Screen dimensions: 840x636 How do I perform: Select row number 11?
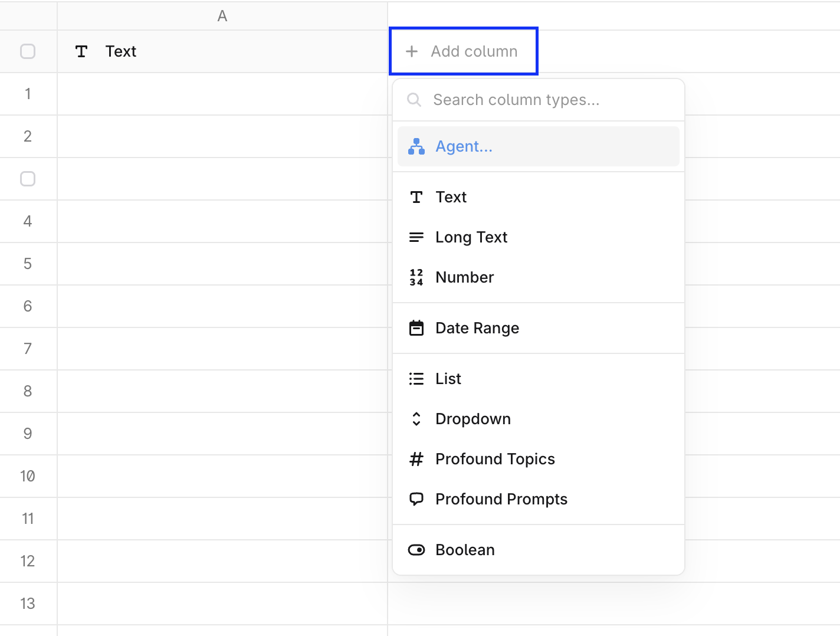tap(28, 519)
